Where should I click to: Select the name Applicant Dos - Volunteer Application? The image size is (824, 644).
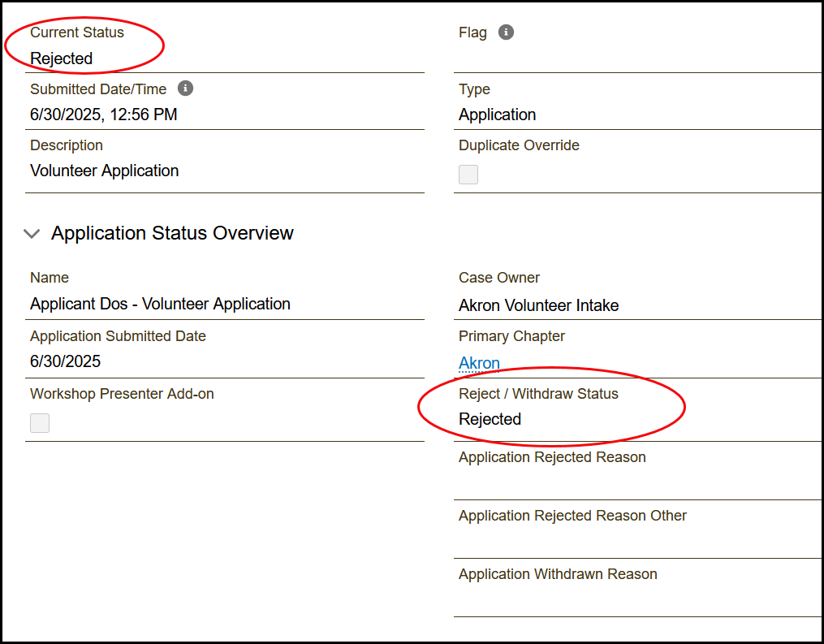[160, 304]
